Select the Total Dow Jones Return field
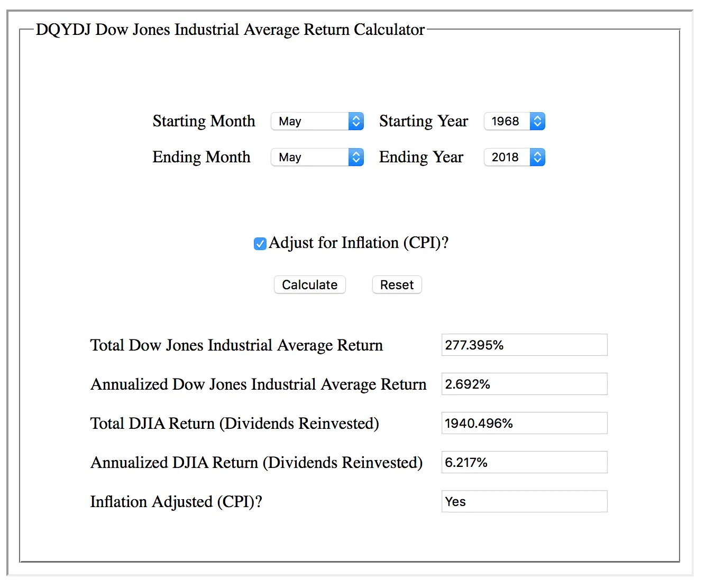715x588 pixels. click(525, 345)
